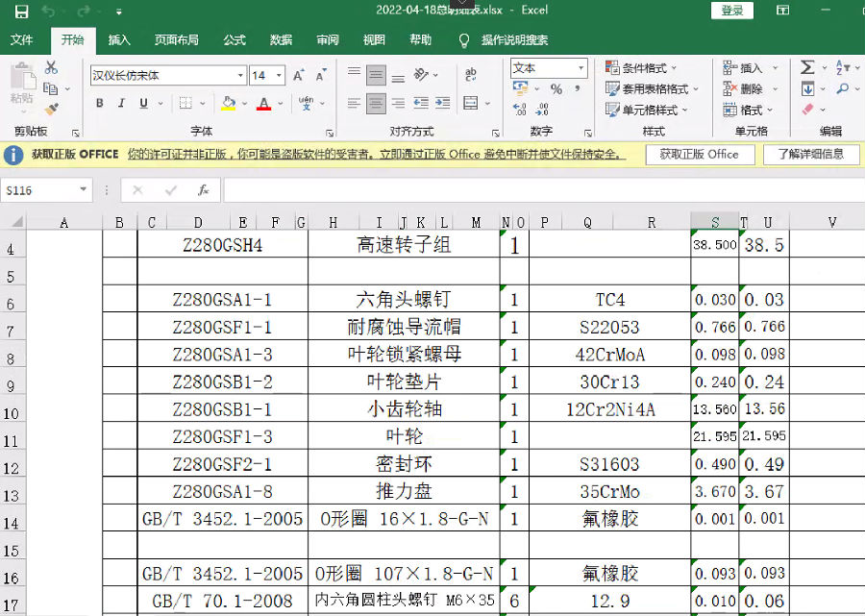Click the 了解详细信息 button

tap(810, 154)
